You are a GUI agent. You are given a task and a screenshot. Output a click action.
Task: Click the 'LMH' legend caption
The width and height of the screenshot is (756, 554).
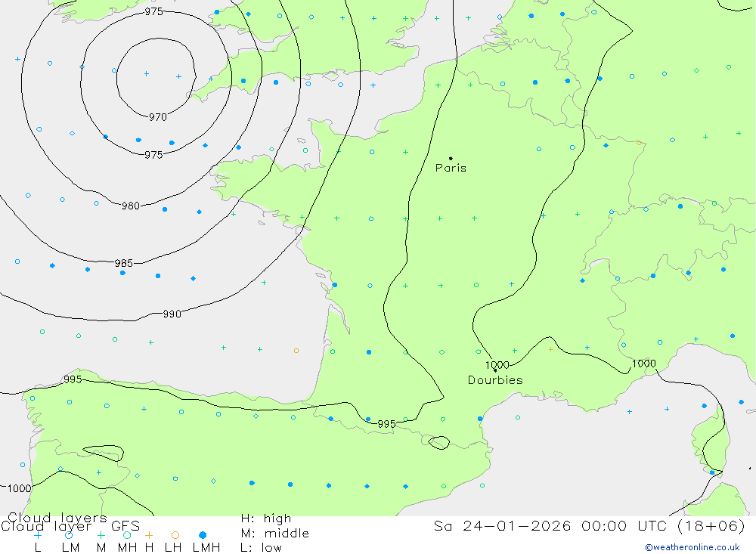click(x=206, y=548)
